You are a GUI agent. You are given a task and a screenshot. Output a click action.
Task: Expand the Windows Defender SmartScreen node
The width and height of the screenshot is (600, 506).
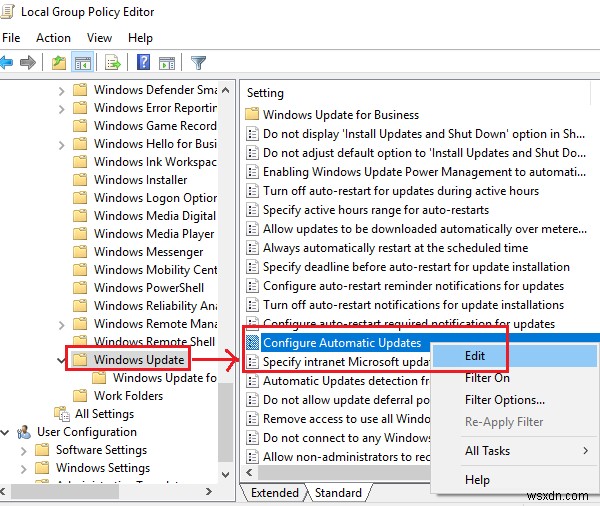tap(61, 91)
